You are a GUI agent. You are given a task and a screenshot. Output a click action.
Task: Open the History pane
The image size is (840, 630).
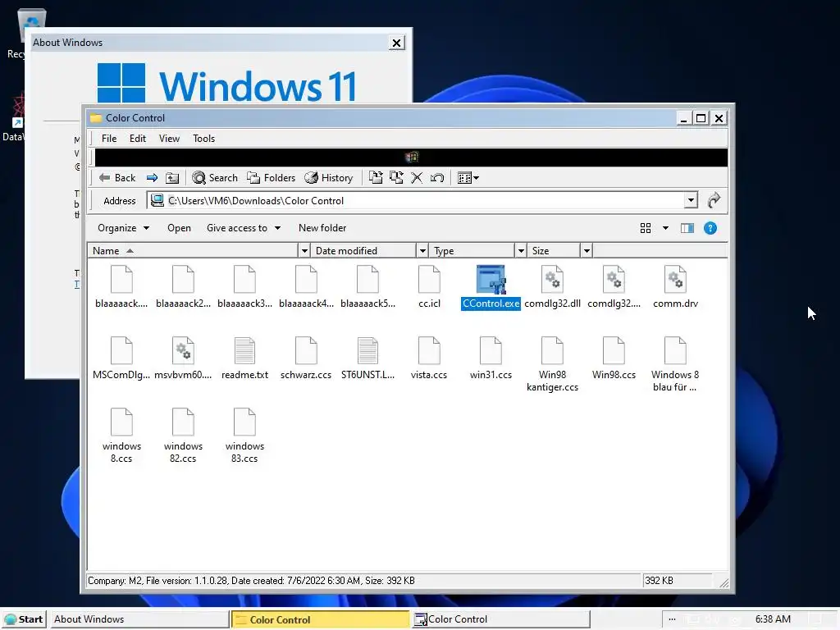click(328, 178)
